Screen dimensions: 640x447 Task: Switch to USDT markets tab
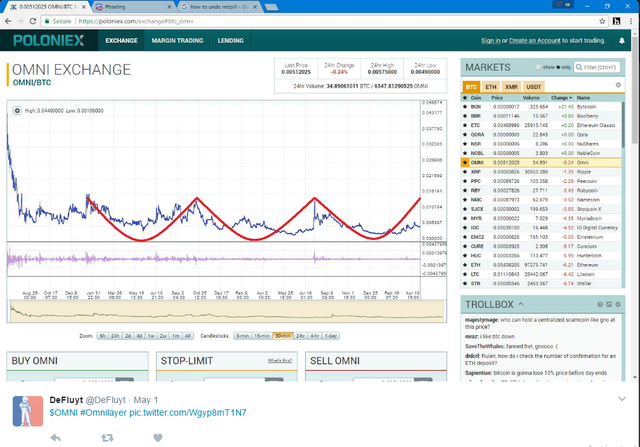click(533, 87)
